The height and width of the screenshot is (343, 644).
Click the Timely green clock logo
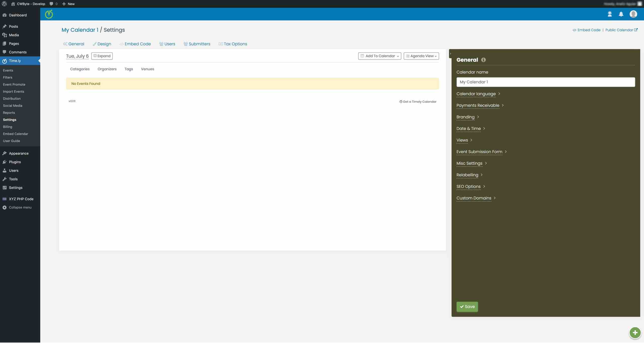click(49, 14)
